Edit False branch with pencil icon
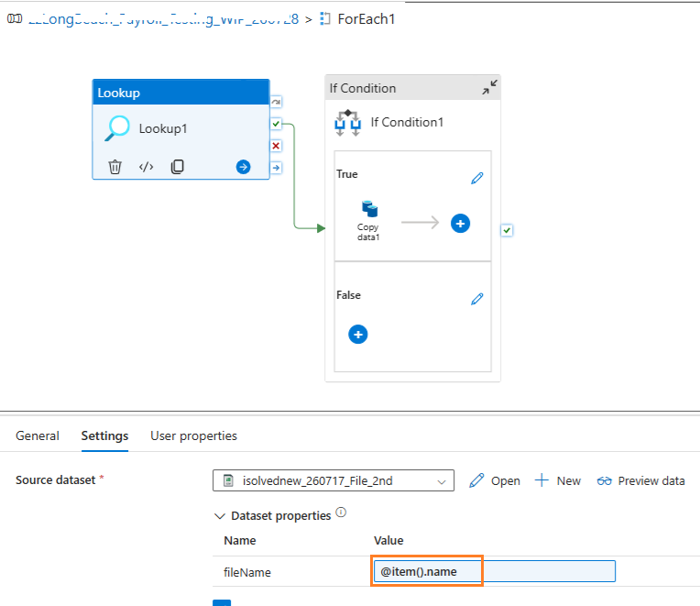Image resolution: width=700 pixels, height=606 pixels. pos(476,299)
